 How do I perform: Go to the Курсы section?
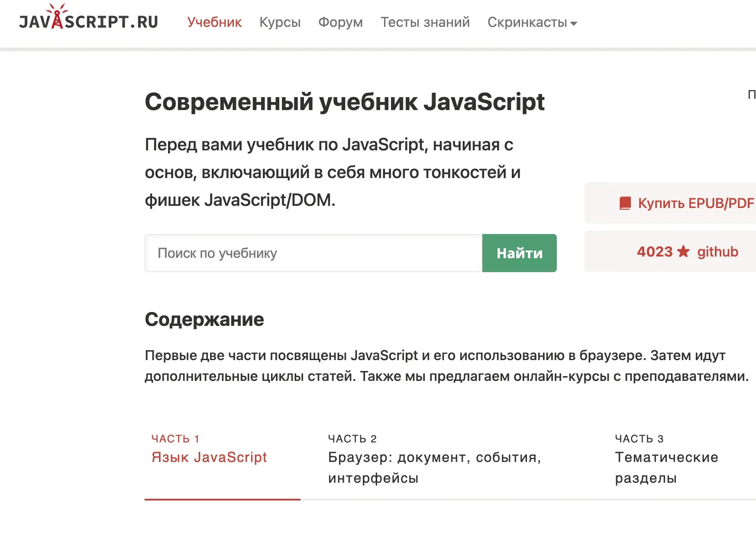(280, 22)
